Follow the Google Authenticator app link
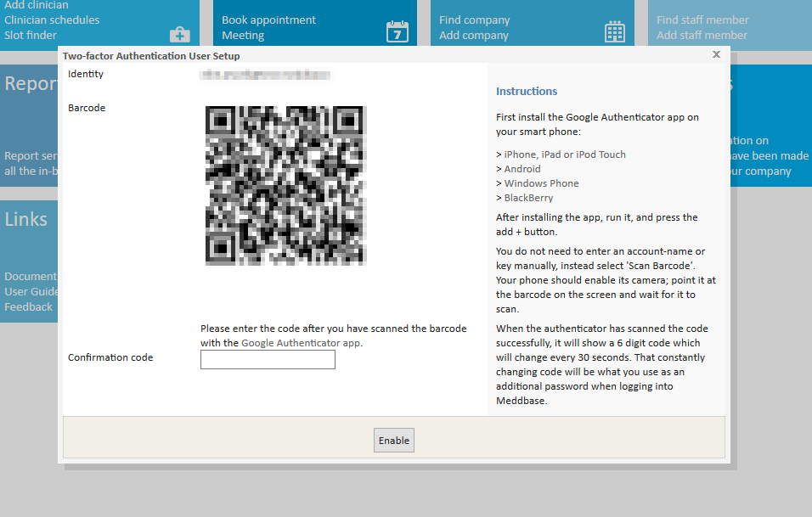The height and width of the screenshot is (517, 812). [301, 343]
